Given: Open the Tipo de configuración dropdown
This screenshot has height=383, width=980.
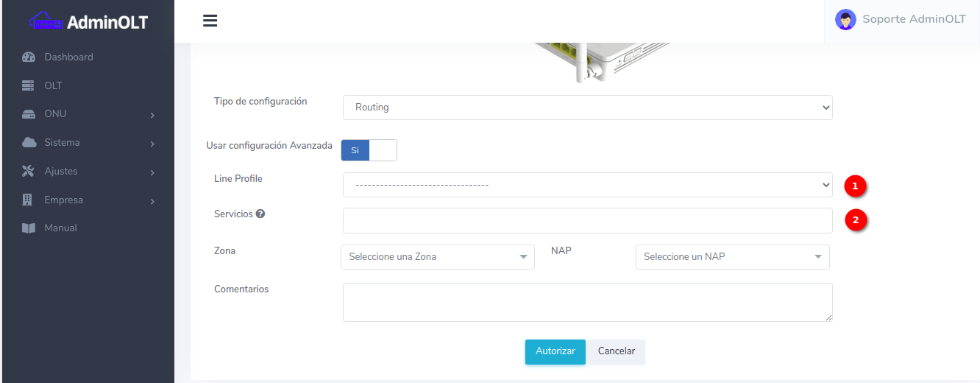Looking at the screenshot, I should click(x=587, y=108).
